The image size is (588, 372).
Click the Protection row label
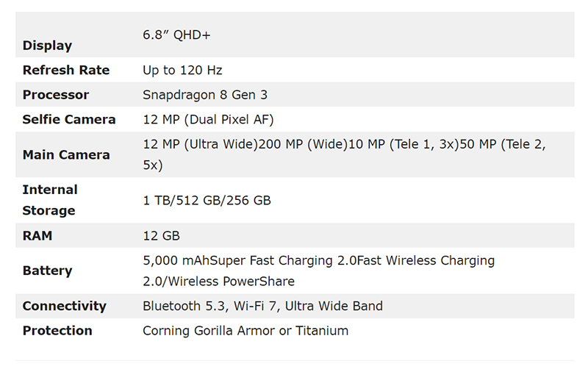[57, 331]
